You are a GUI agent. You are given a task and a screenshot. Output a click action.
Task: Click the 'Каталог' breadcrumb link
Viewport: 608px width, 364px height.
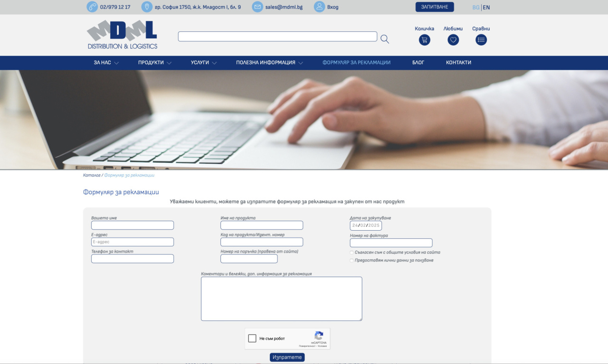pos(92,175)
